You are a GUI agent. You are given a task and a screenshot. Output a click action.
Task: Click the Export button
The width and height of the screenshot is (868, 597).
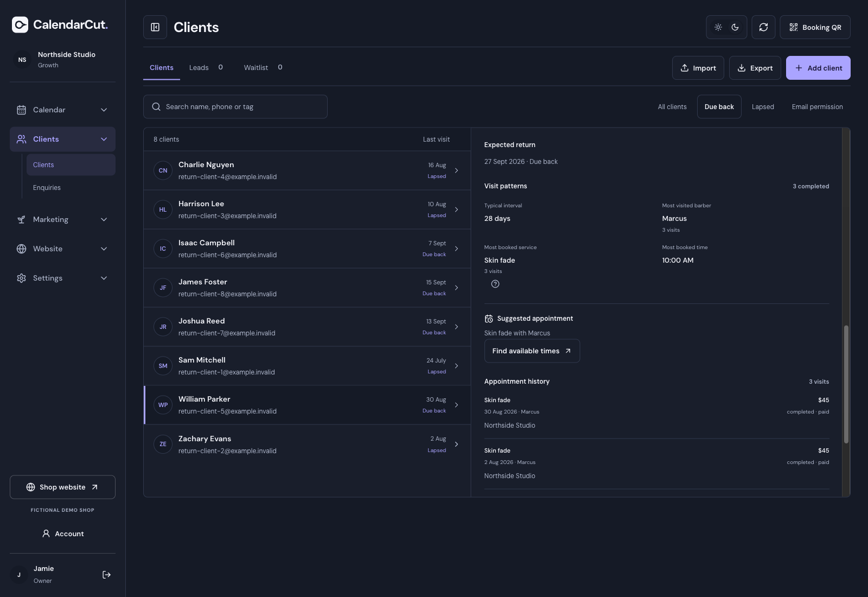coord(755,68)
